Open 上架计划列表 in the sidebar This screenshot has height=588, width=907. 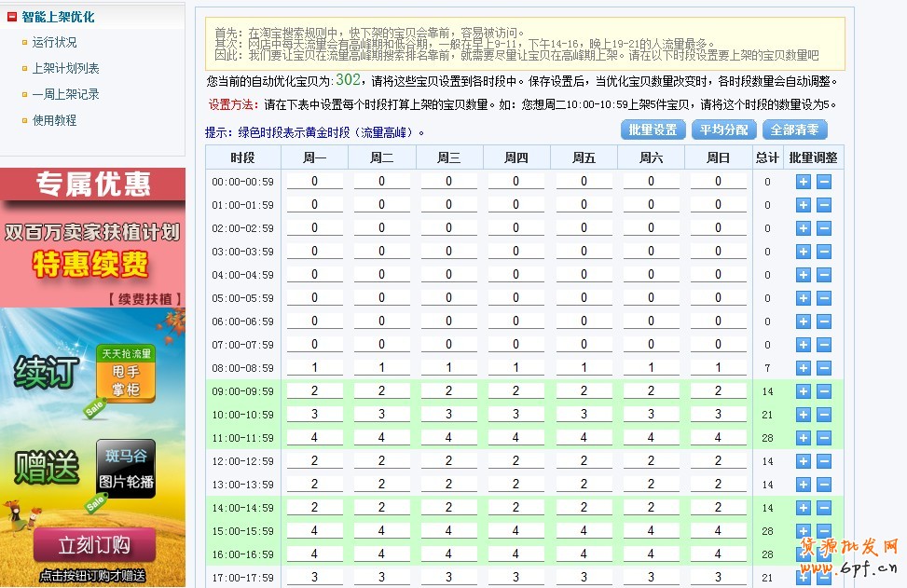point(65,68)
